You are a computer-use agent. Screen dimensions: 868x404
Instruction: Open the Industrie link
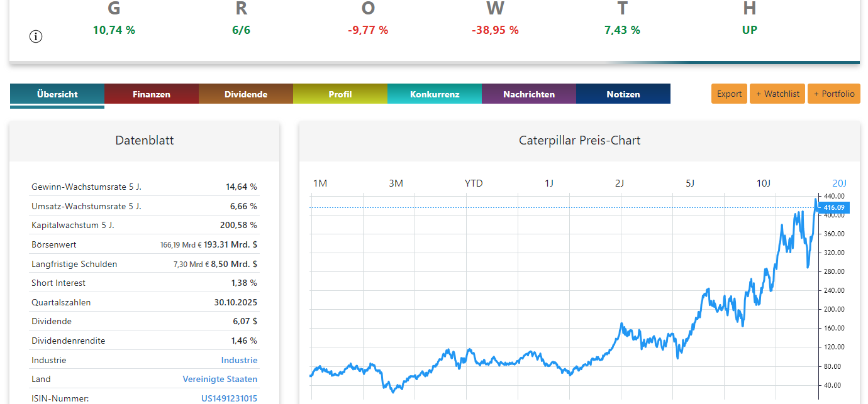tap(239, 360)
